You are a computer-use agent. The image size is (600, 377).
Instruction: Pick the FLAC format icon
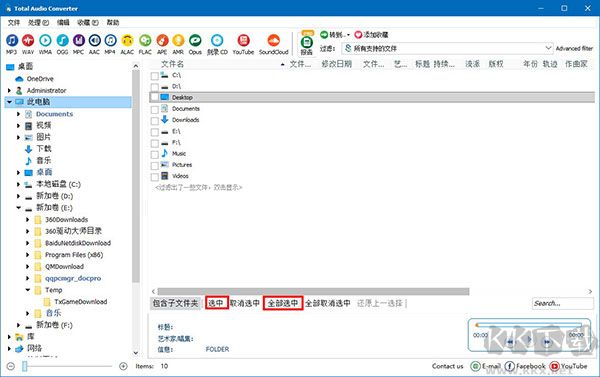145,40
